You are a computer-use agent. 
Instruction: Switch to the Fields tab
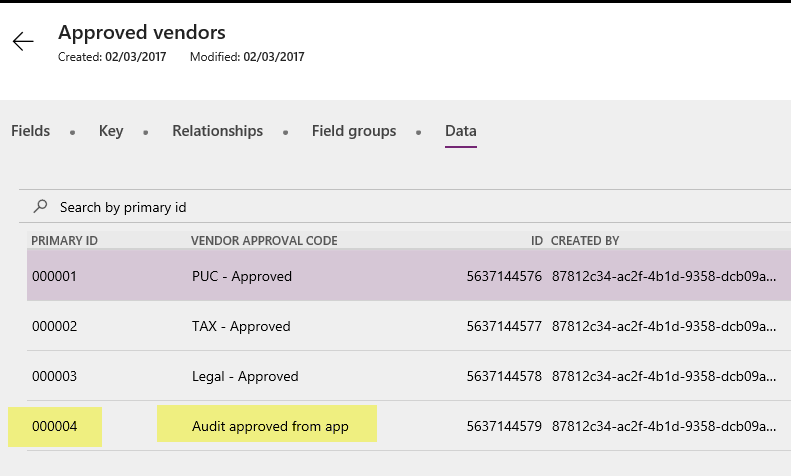30,131
